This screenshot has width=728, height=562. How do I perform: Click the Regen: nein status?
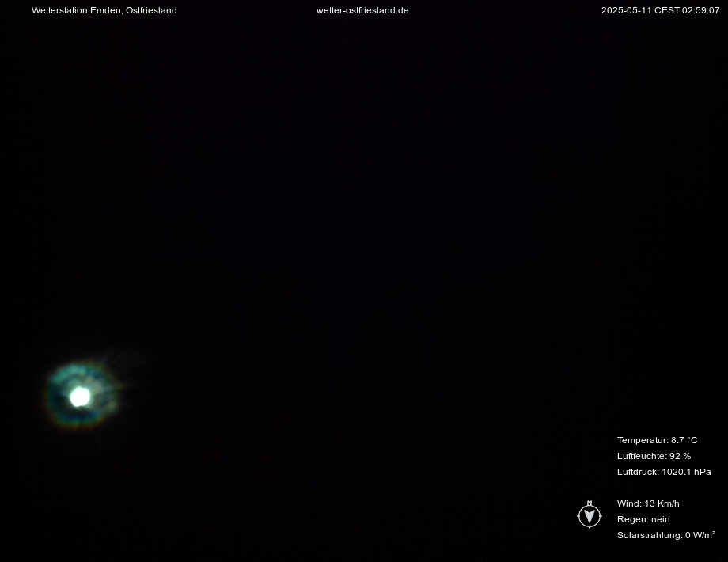click(x=643, y=519)
